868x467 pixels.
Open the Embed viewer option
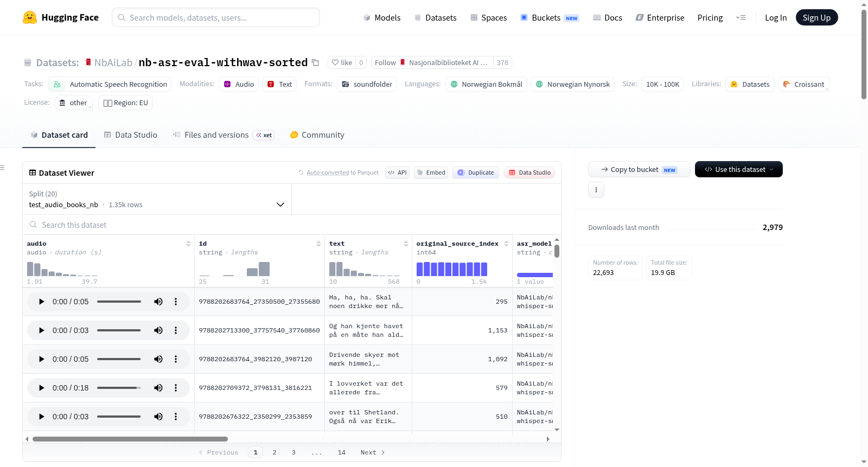431,172
